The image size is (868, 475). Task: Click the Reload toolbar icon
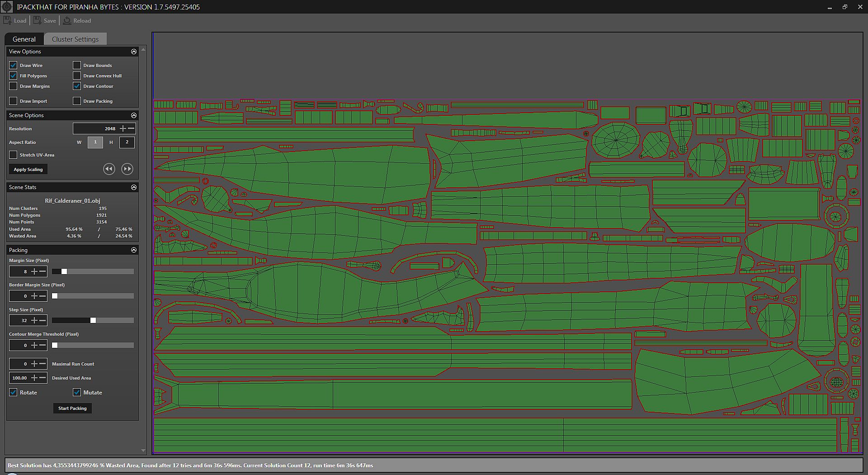click(x=67, y=20)
